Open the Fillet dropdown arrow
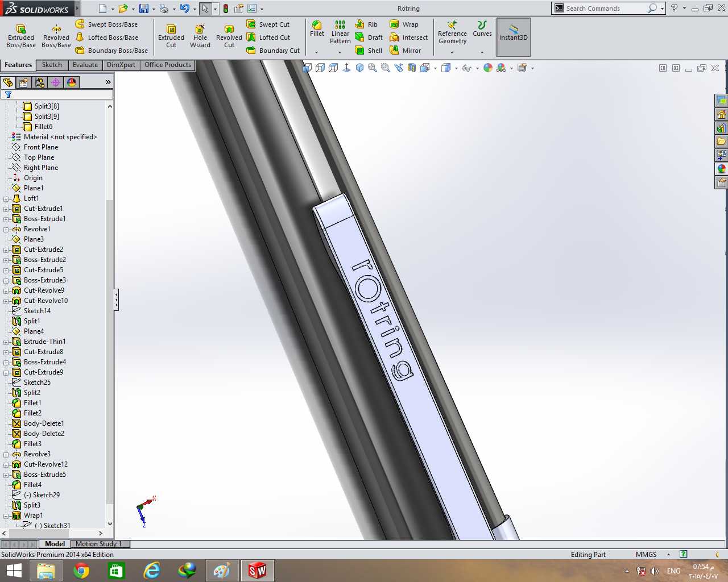 tap(317, 52)
